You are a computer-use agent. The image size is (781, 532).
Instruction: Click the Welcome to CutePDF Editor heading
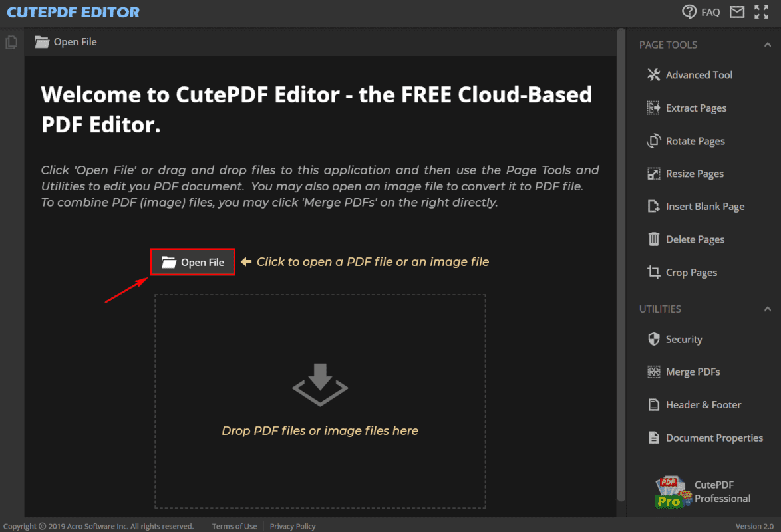[317, 110]
